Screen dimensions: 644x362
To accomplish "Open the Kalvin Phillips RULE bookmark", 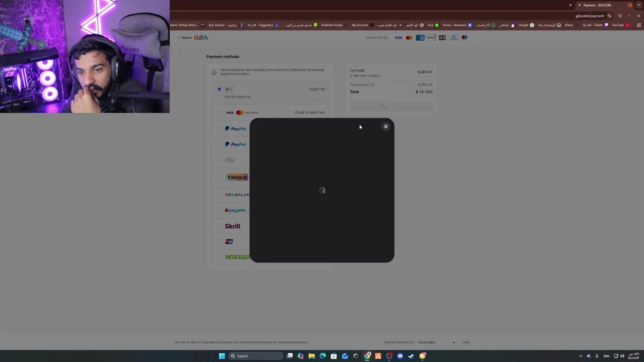I will pos(187,25).
